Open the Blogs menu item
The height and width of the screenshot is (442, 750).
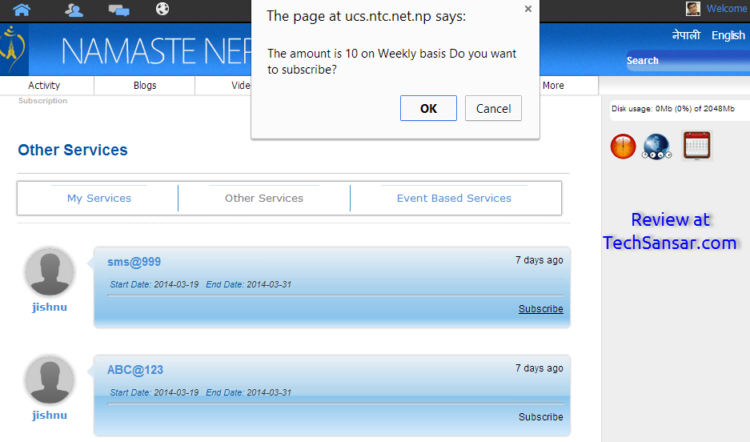tap(145, 85)
